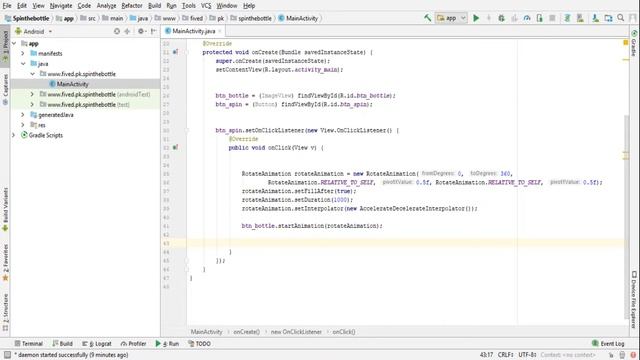The width and height of the screenshot is (640, 360).
Task: Toggle the Structure side panel
Action: pyautogui.click(x=5, y=312)
